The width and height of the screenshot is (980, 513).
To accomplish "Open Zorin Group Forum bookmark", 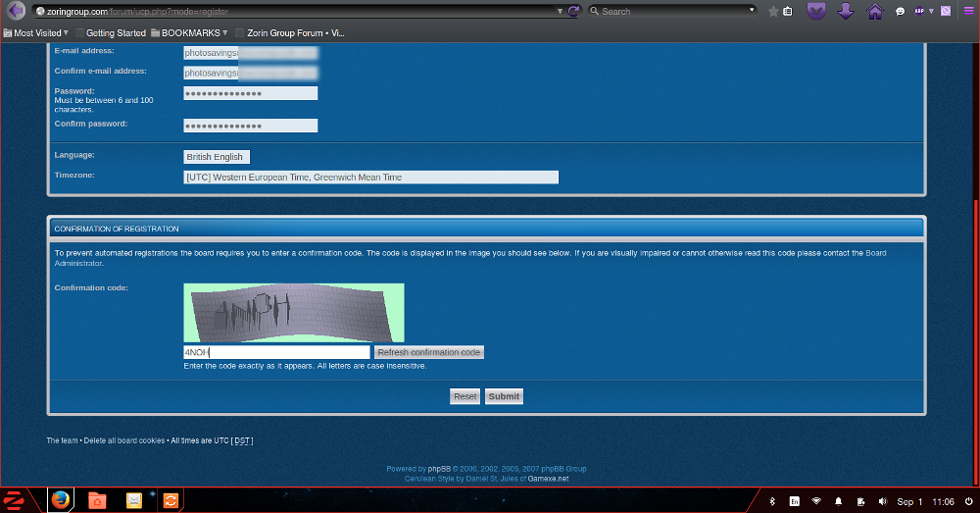I will coord(296,32).
